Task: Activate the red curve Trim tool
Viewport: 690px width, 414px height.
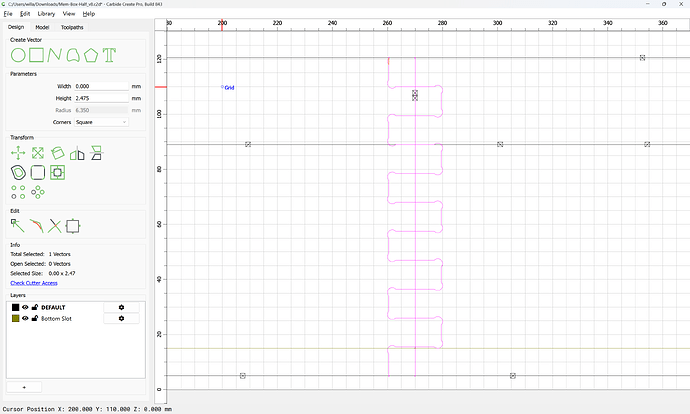Action: (37, 226)
